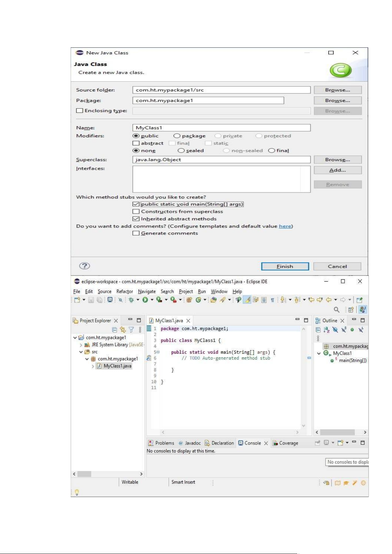Screen dimensions: 392x554
Task: Check the Generate comments checkbox
Action: point(136,233)
